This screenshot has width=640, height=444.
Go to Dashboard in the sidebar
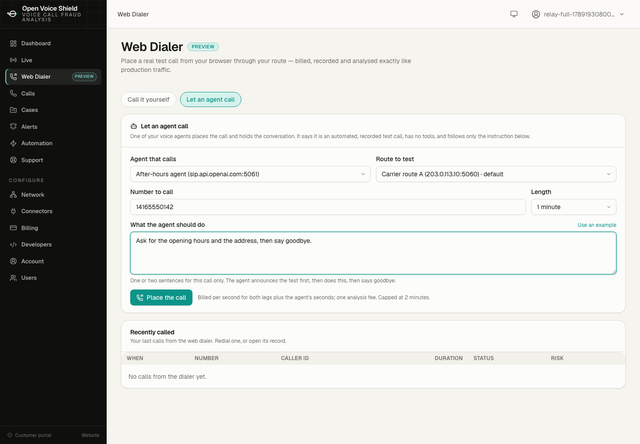pos(53,43)
